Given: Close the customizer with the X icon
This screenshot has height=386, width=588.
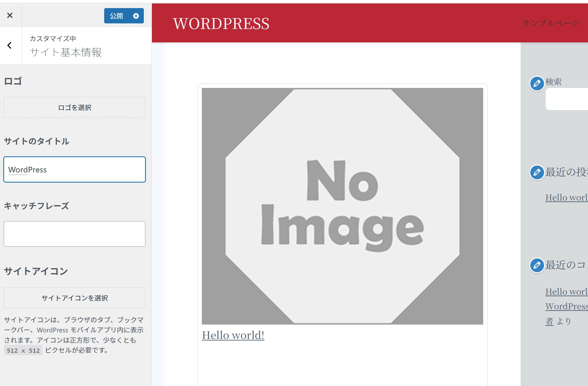Looking at the screenshot, I should 10,15.
